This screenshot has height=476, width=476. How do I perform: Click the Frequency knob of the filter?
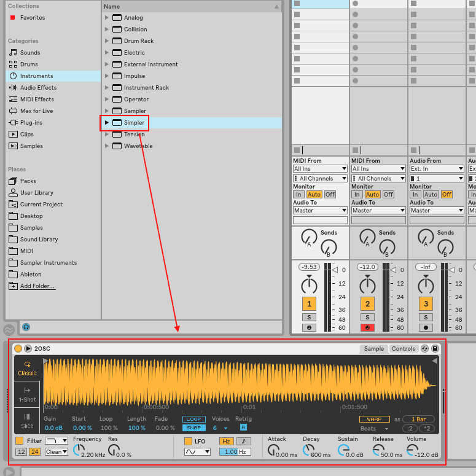coord(79,450)
